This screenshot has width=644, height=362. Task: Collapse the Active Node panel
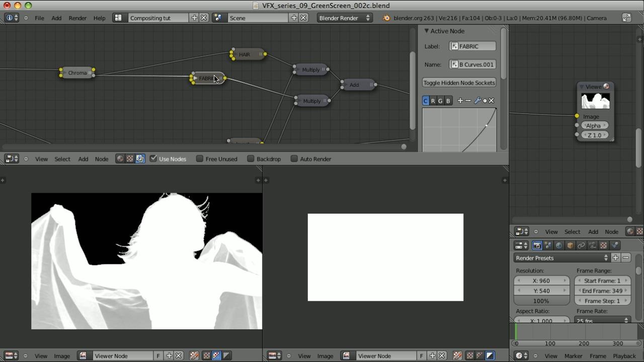pyautogui.click(x=427, y=31)
